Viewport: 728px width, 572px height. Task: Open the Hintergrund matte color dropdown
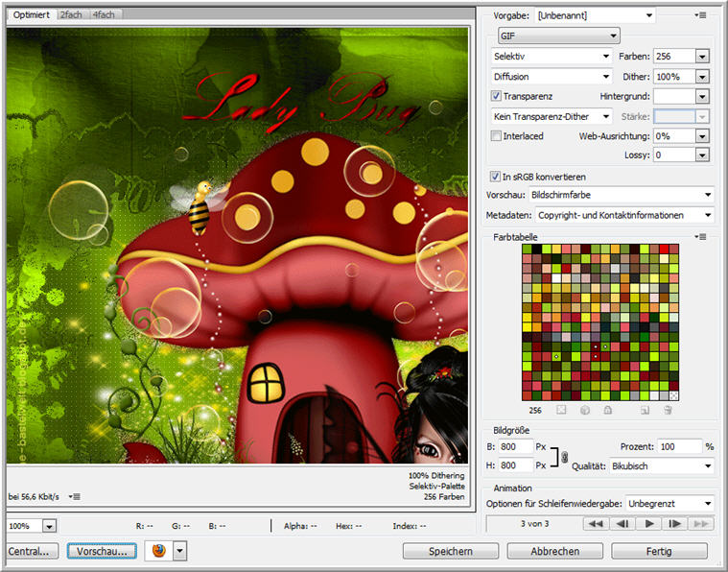702,97
